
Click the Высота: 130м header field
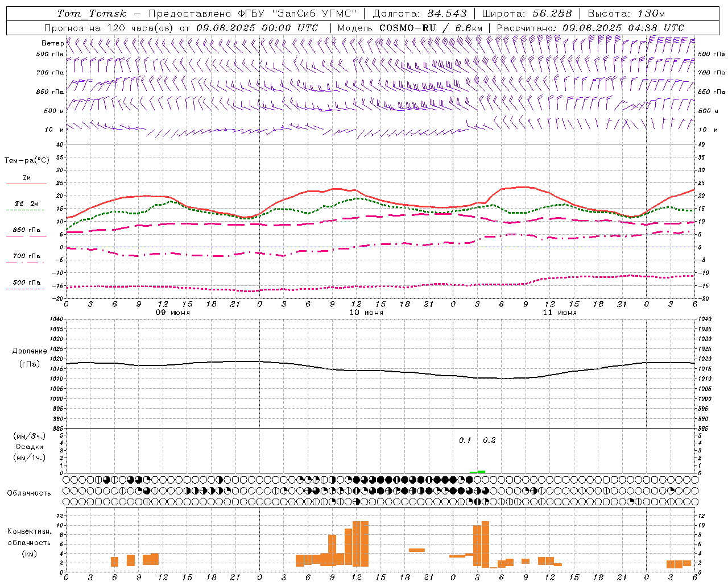pyautogui.click(x=626, y=14)
